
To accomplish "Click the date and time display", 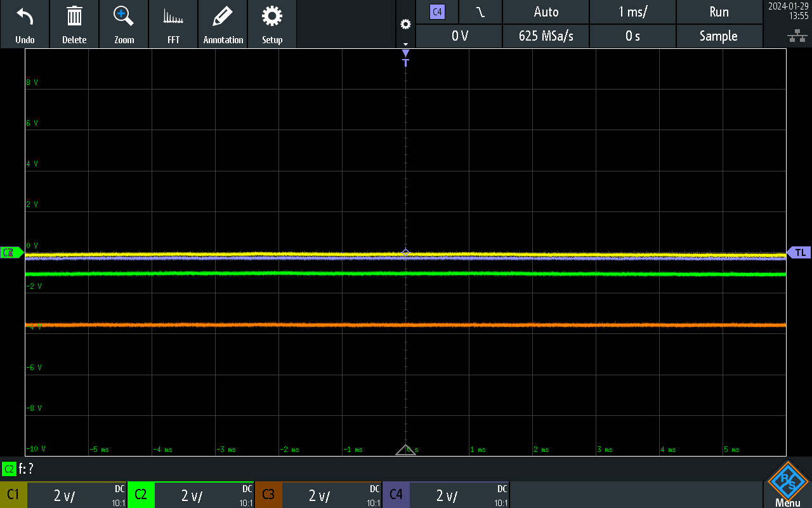I will [787, 11].
